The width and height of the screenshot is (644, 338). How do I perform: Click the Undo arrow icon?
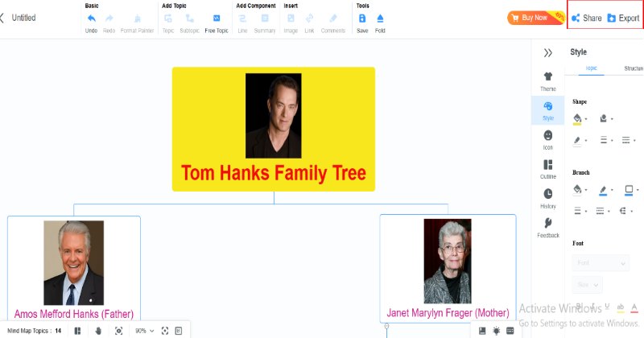[x=91, y=19]
